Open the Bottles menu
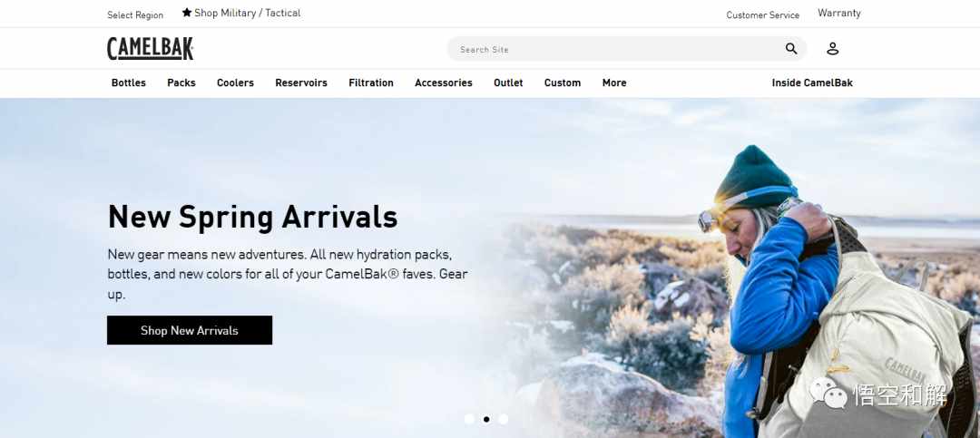 [x=129, y=83]
